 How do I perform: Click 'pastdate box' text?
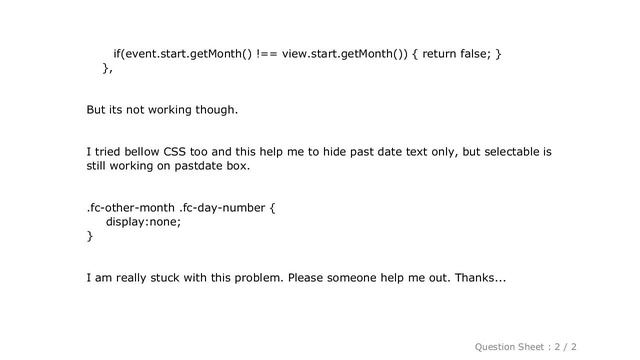pos(210,166)
